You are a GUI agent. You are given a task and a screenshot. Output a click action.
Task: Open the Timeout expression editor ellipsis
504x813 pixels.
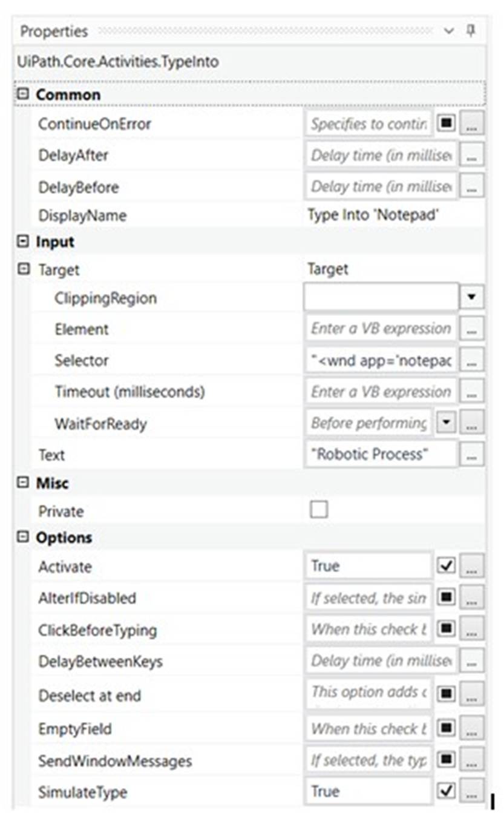(x=474, y=392)
